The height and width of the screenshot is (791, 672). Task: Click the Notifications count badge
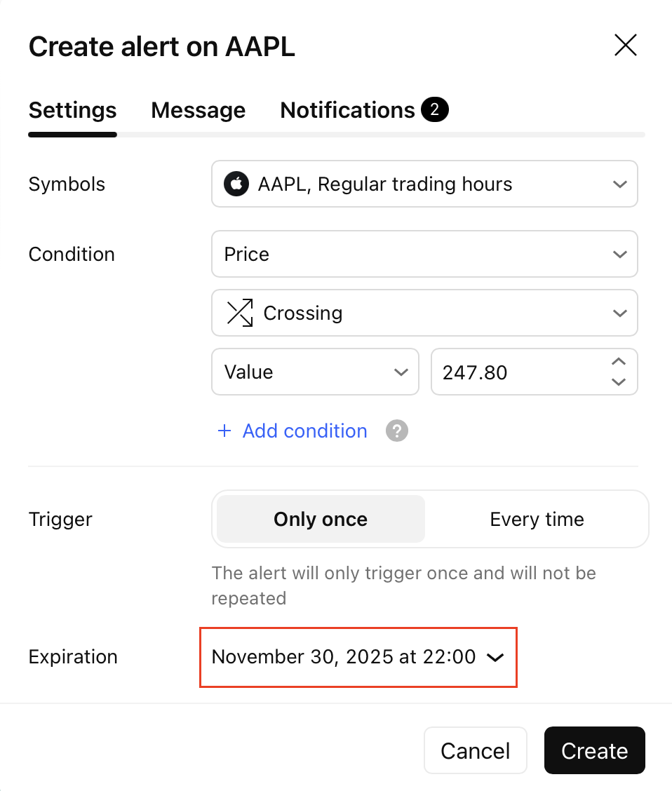(435, 110)
